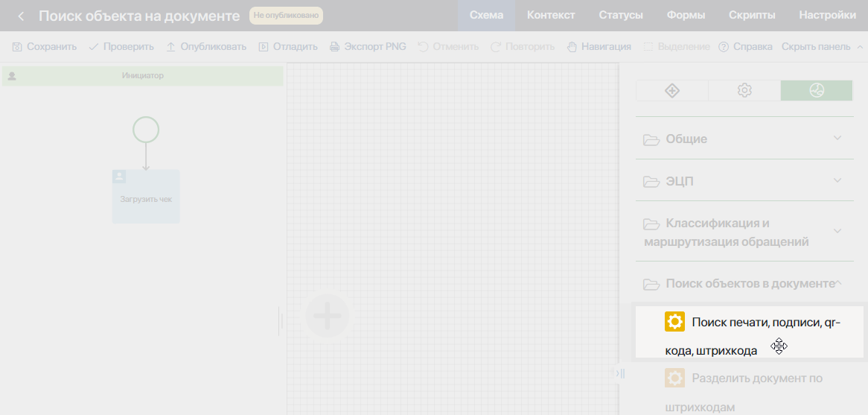Open the Скрипты tab
The width and height of the screenshot is (868, 415).
(x=752, y=16)
